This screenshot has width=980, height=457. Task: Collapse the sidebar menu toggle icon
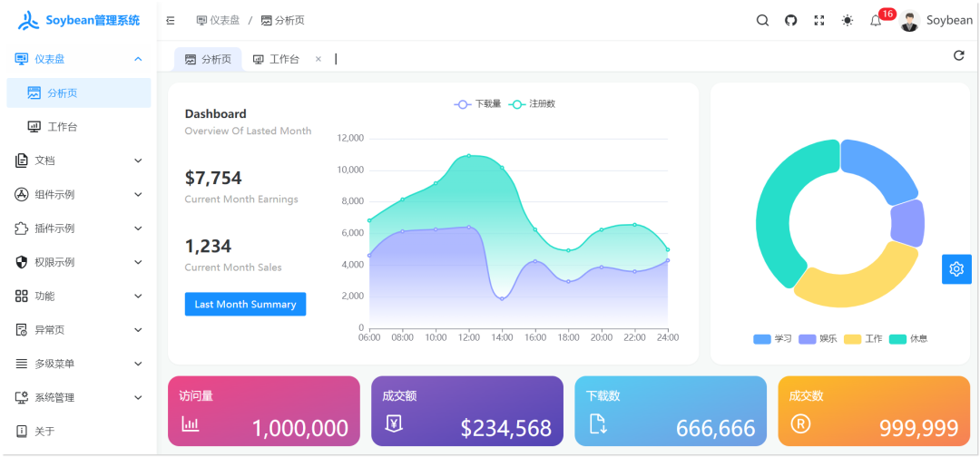(x=170, y=21)
